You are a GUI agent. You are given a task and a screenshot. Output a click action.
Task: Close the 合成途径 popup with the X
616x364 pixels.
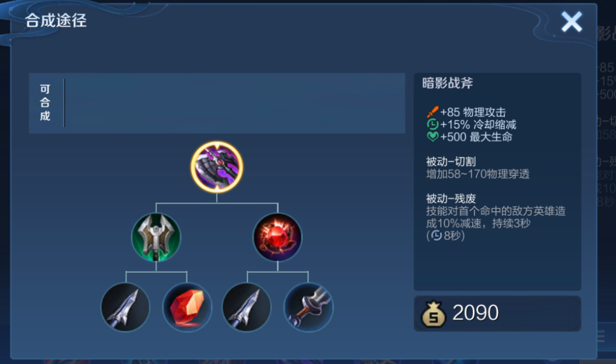coord(571,22)
